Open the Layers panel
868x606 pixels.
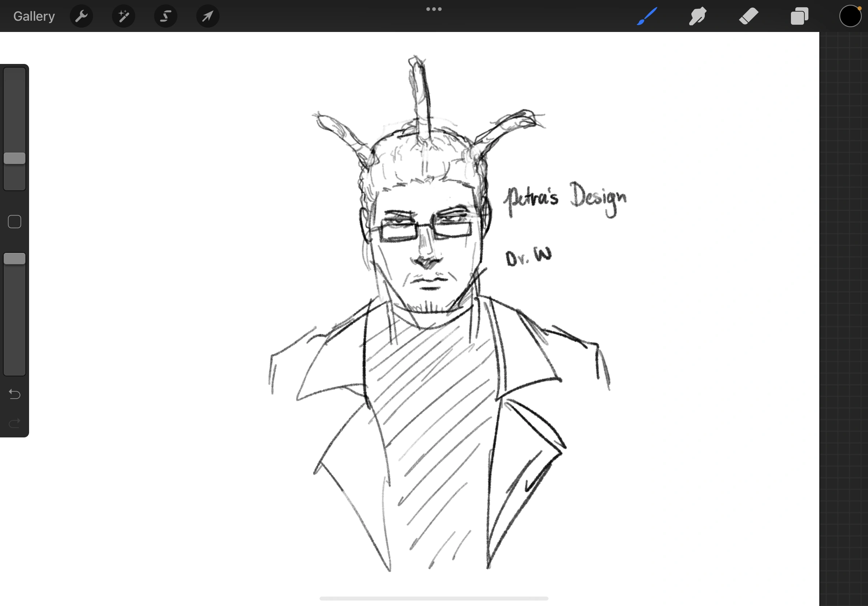coord(799,16)
